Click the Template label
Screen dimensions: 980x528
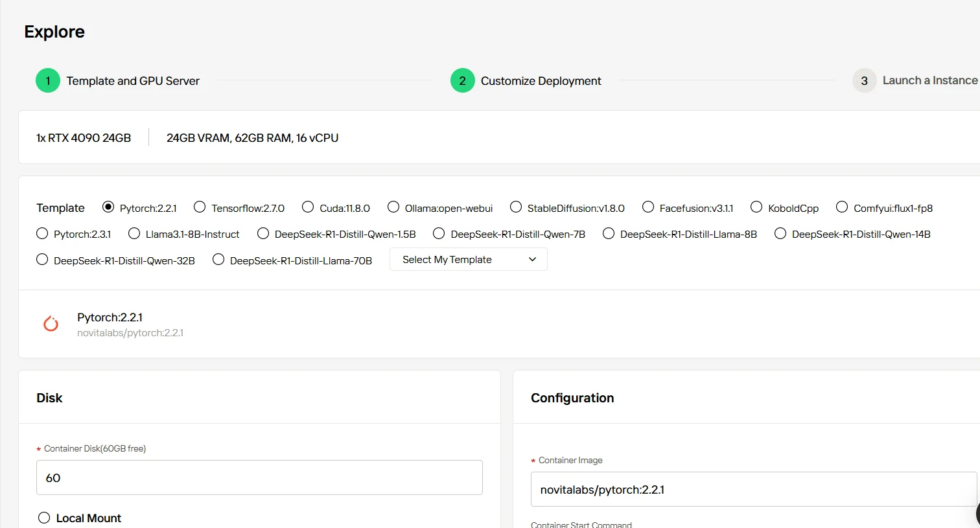(x=60, y=208)
